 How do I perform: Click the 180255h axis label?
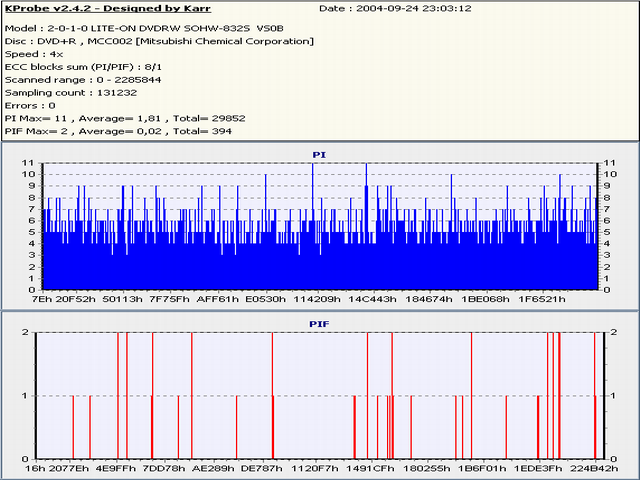pos(427,468)
